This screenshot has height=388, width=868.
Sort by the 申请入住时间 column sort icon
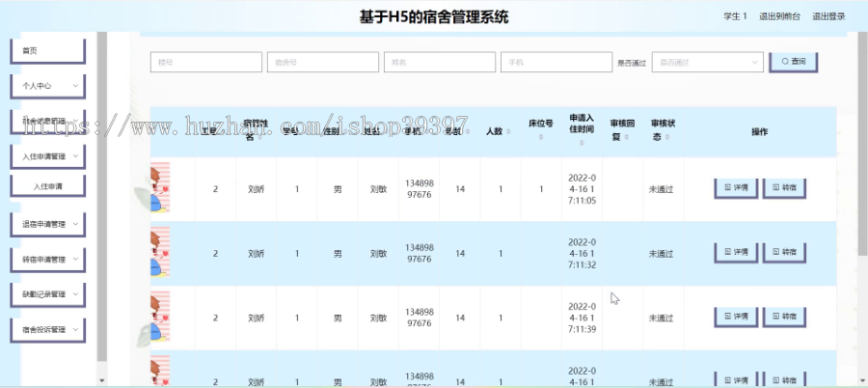tap(582, 143)
